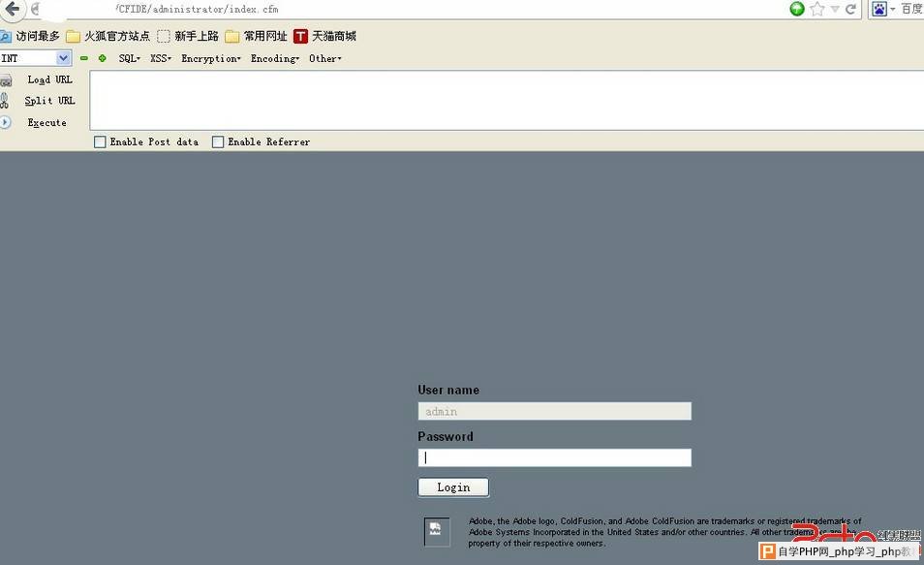Screen dimensions: 924x565
Task: Click the broken image icon near trademark text
Action: (437, 531)
